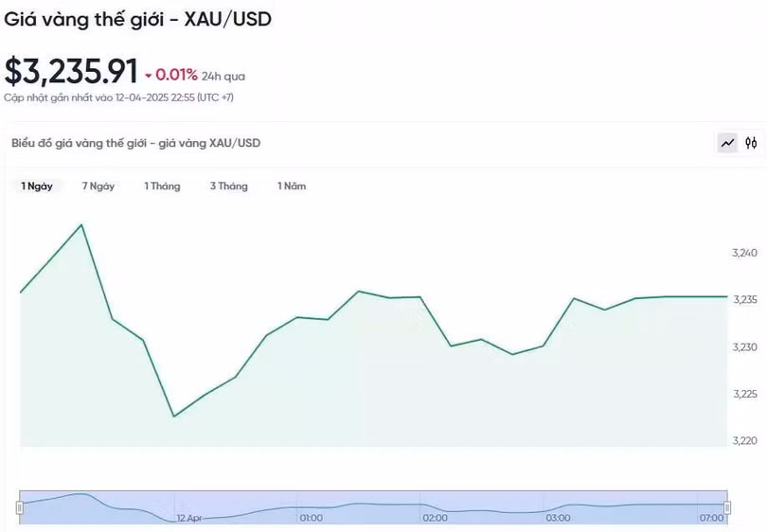
Task: Click the 03:00 mark in the navigator
Action: tap(558, 518)
